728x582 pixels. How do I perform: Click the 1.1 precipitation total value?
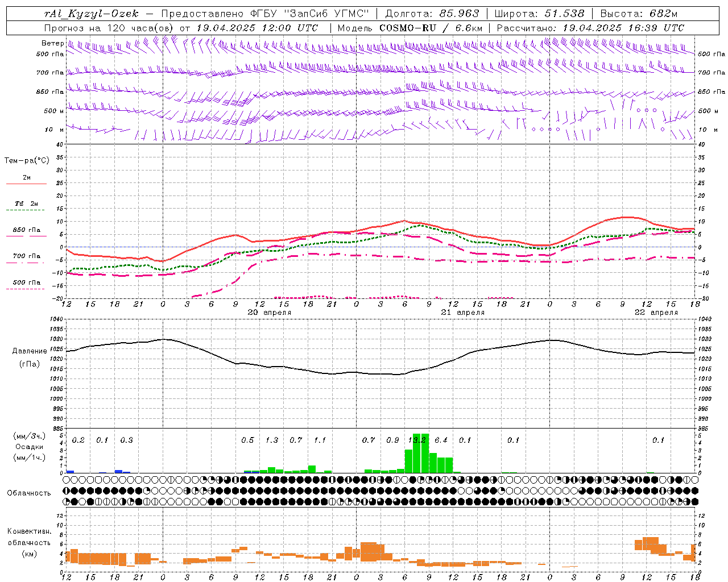320,440
